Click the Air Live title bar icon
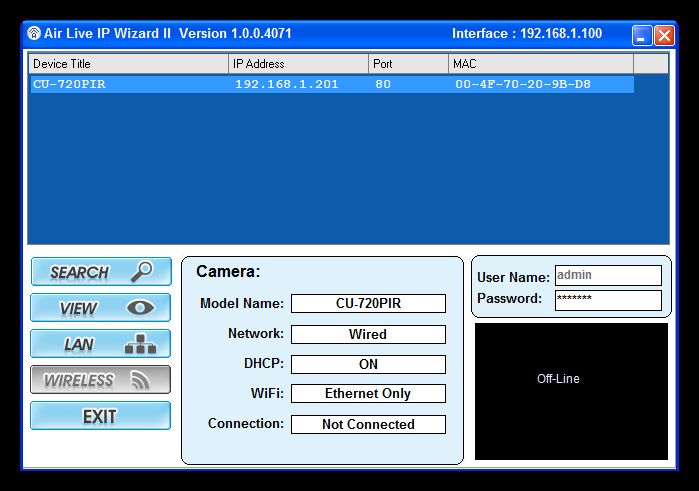Image resolution: width=699 pixels, height=491 pixels. 34,33
